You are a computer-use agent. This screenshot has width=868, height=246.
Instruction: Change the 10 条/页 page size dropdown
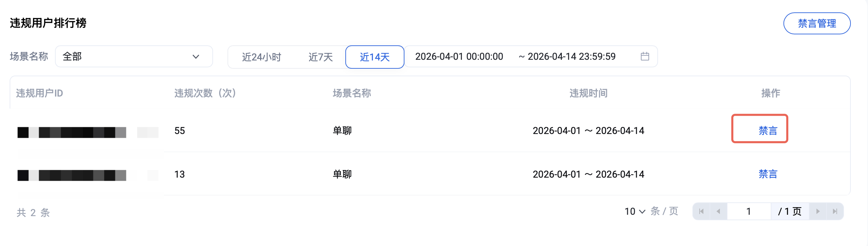635,211
